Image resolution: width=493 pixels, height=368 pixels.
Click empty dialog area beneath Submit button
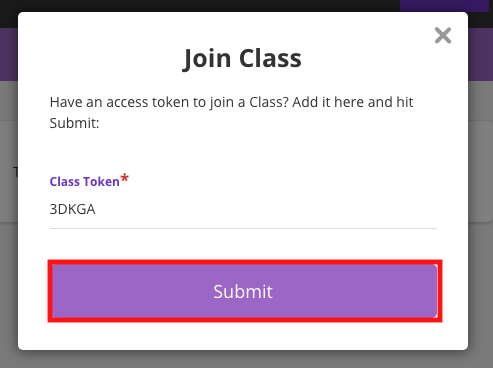(243, 335)
